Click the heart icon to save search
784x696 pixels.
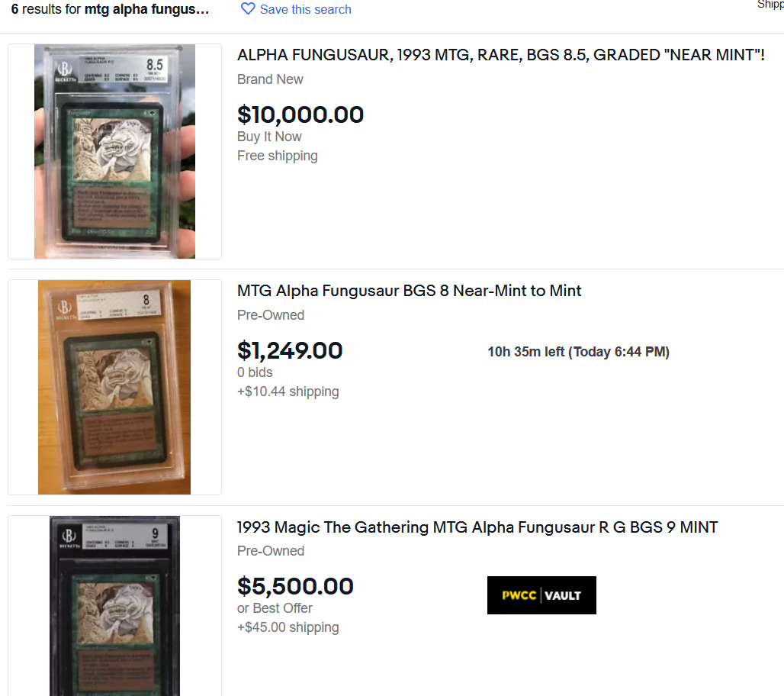(248, 9)
